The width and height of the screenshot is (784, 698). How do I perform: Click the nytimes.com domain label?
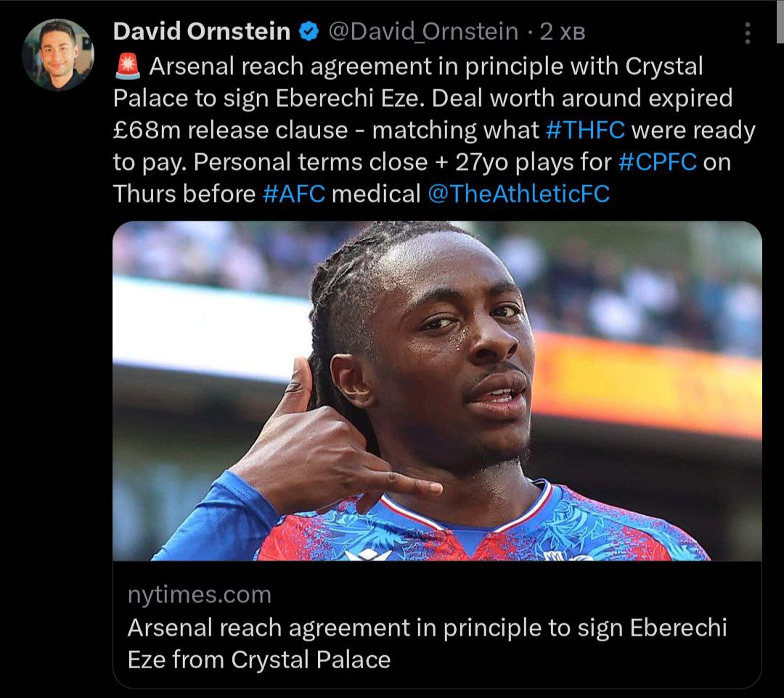pos(199,595)
